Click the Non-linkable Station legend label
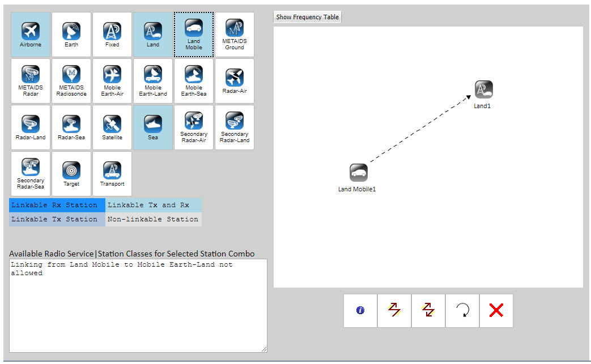Image resolution: width=591 pixels, height=364 pixels. [152, 219]
